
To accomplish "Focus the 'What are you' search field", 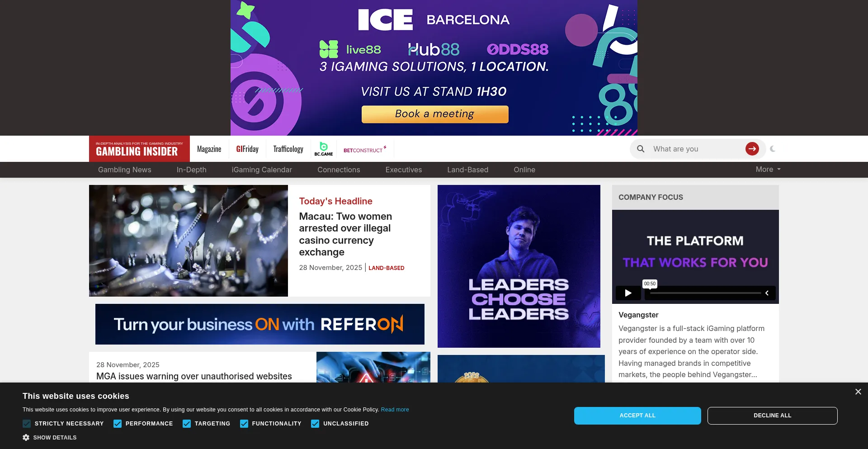I will [x=695, y=149].
